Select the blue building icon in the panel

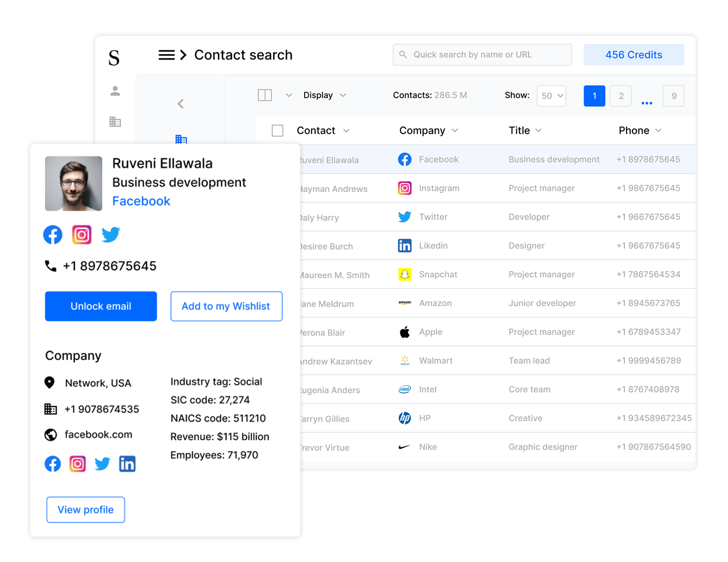click(x=181, y=139)
